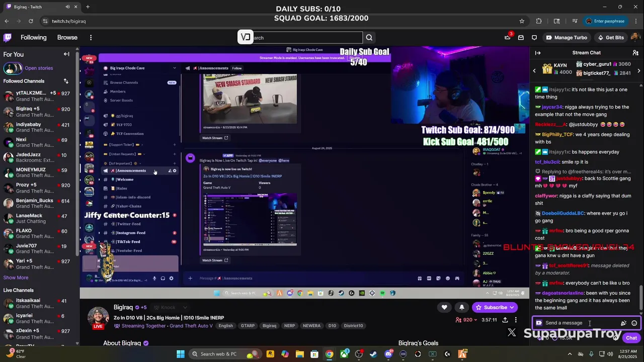
Task: Open the Rockstar Games launcher taskbar icon
Action: coord(270,354)
